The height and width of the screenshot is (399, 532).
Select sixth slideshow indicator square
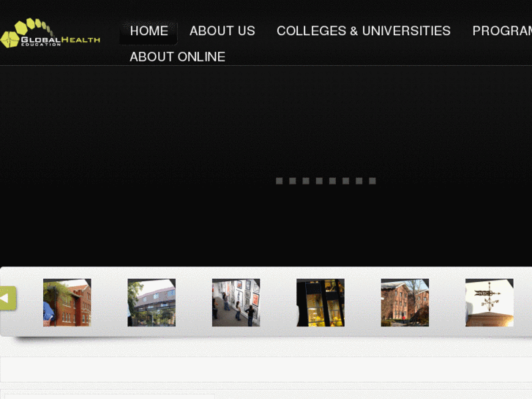[x=345, y=181]
